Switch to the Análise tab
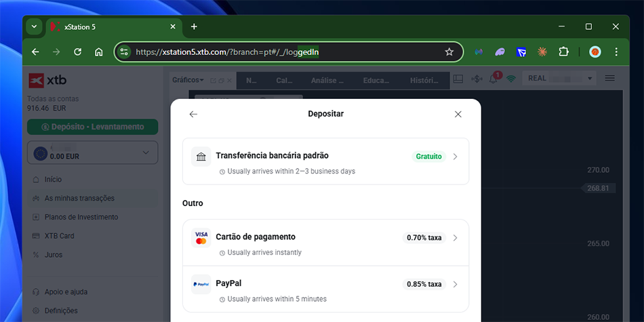The image size is (644, 322). click(x=327, y=81)
